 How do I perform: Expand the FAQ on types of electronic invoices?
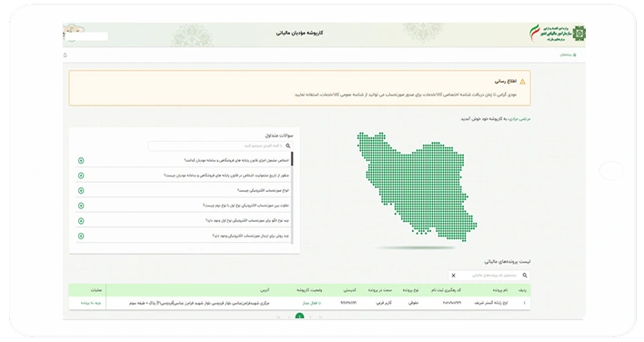(81, 190)
